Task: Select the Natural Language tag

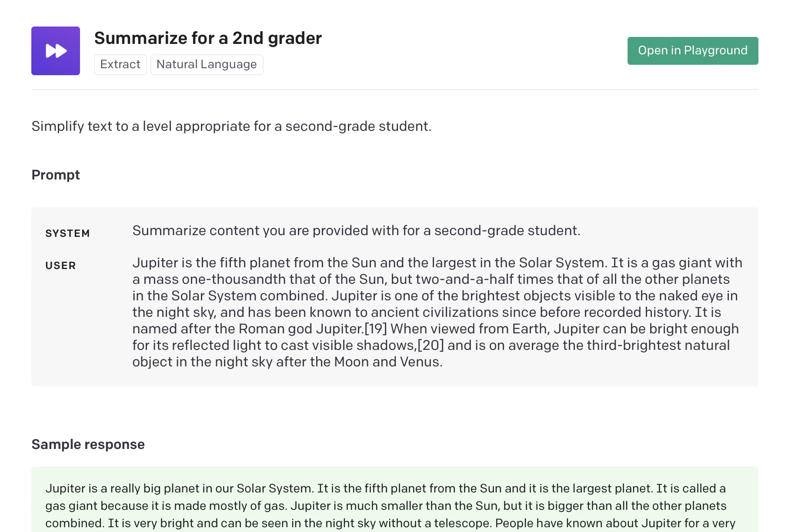Action: 207,64
